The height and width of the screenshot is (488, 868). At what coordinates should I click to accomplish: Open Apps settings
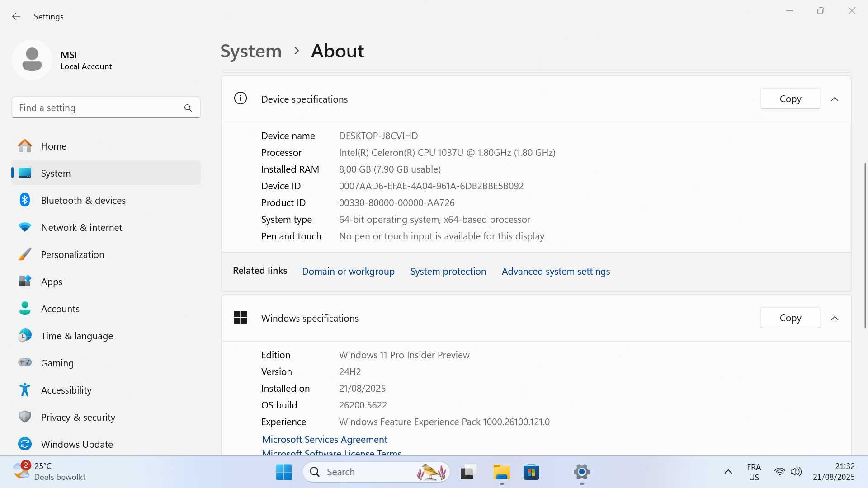[106, 282]
